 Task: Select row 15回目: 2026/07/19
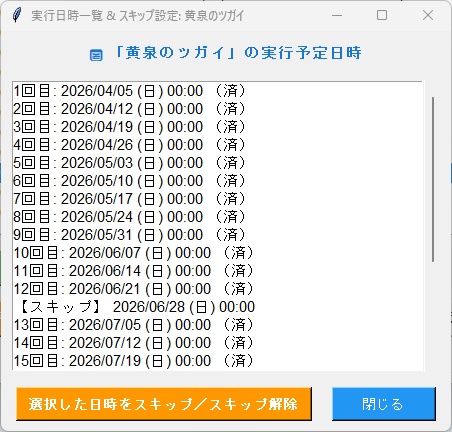pyautogui.click(x=217, y=361)
